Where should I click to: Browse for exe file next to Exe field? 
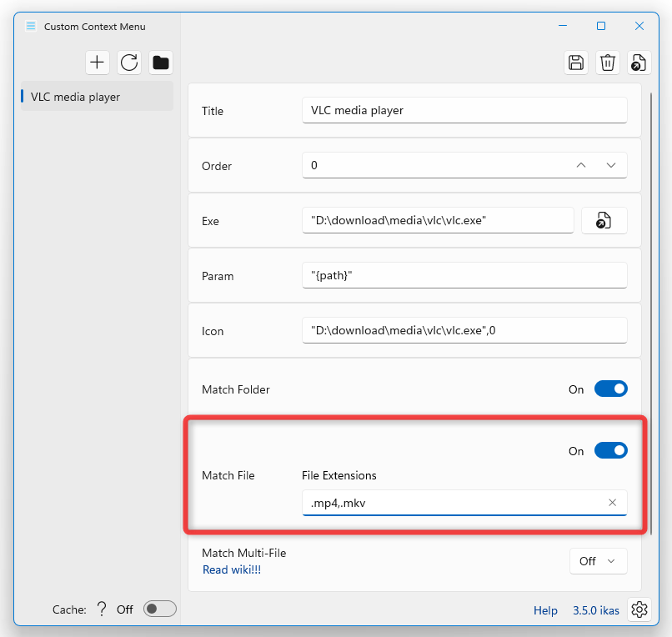(x=604, y=220)
